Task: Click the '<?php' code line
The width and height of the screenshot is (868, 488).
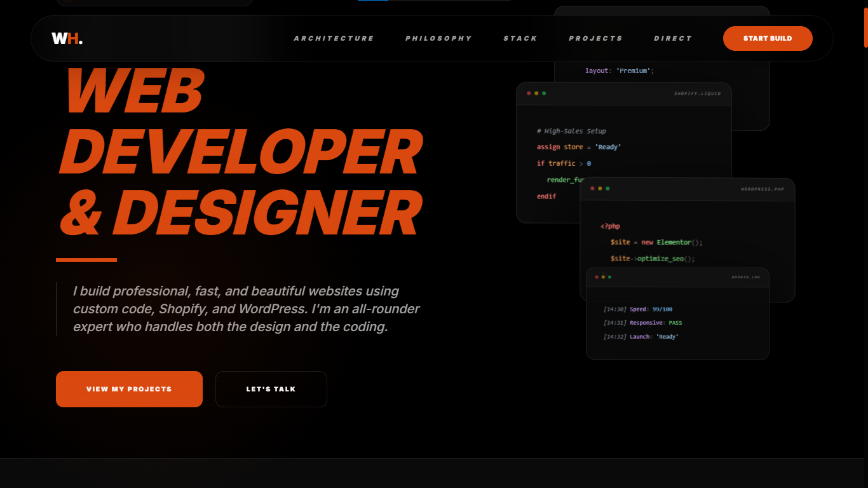Action: coord(610,226)
